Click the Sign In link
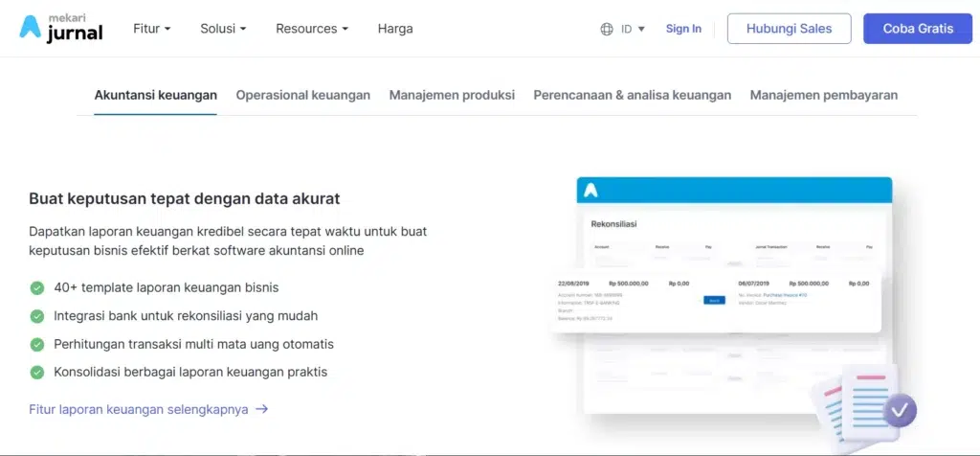This screenshot has width=980, height=456. click(683, 29)
